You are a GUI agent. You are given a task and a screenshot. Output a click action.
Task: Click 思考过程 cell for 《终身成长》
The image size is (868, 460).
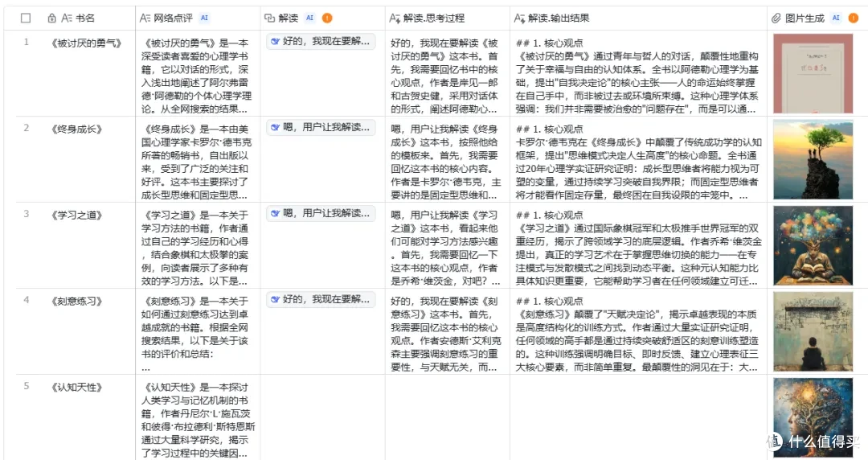[448, 159]
